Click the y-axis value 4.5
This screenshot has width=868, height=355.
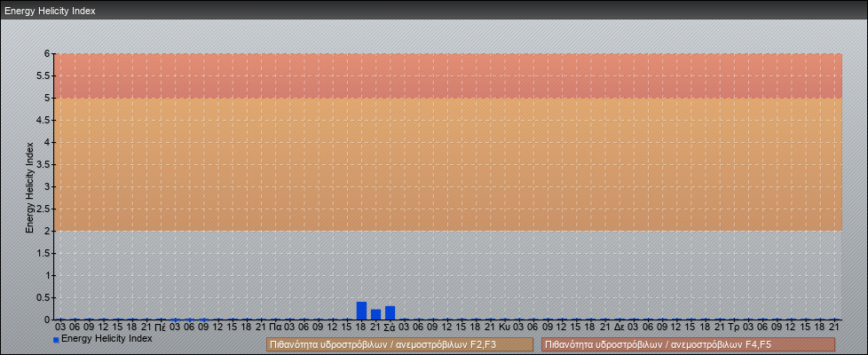click(x=44, y=120)
